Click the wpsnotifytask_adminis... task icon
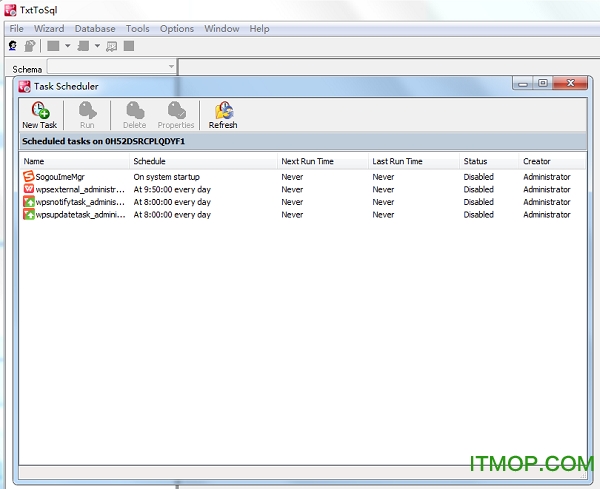The width and height of the screenshot is (600, 489). click(29, 202)
